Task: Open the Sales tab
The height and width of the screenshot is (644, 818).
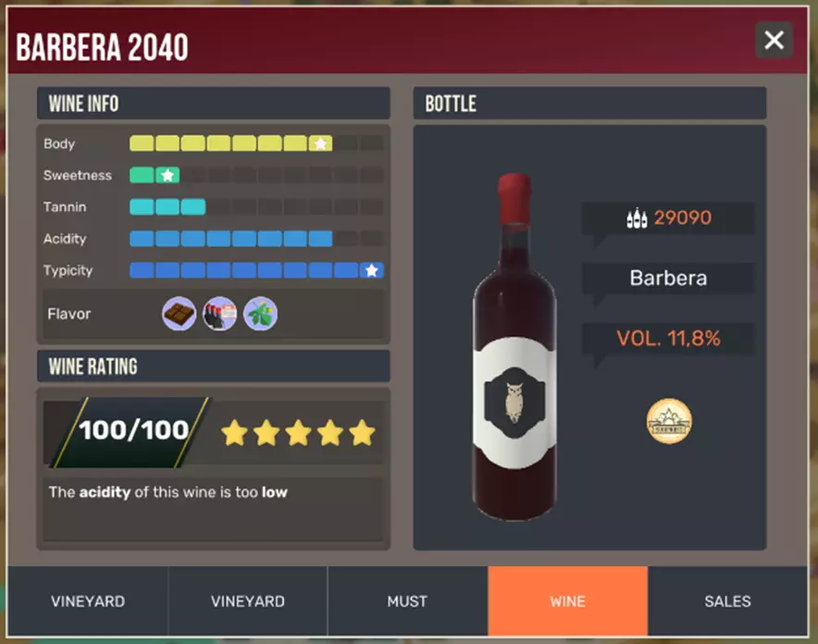Action: point(727,601)
